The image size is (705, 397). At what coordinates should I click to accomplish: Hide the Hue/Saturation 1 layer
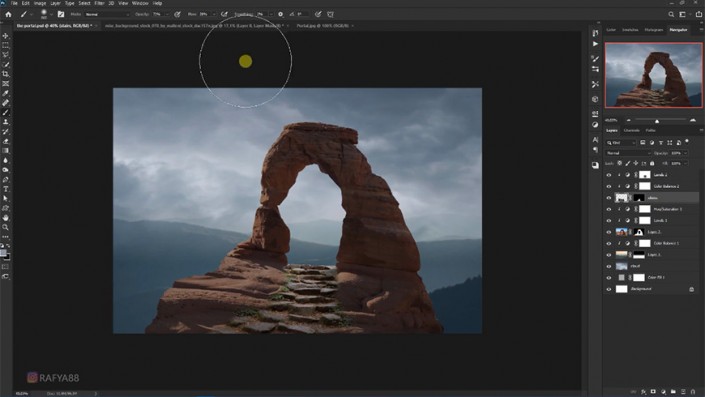coord(609,209)
